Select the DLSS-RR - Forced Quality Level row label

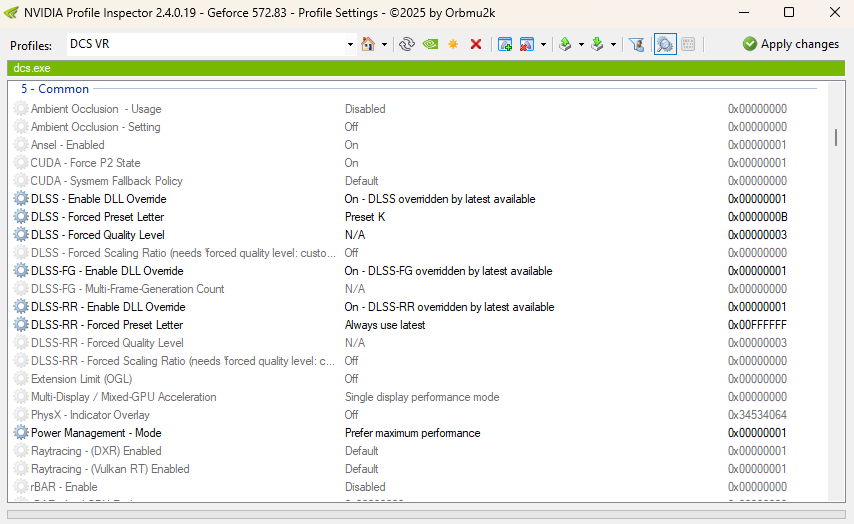point(107,343)
